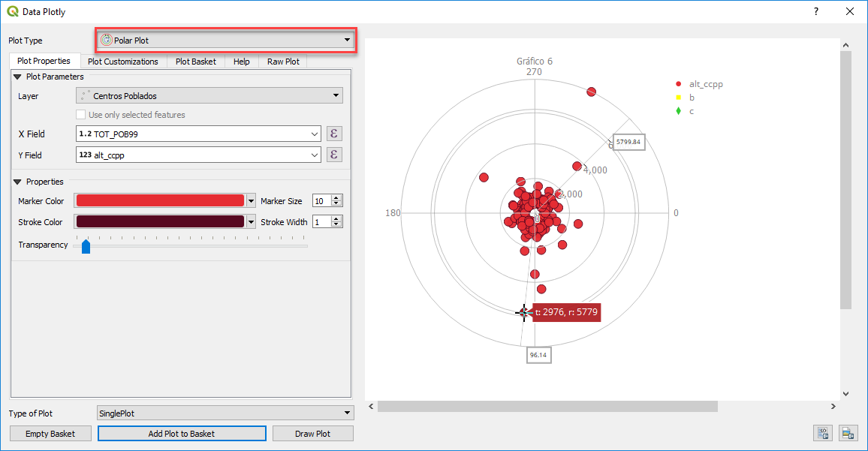Screen dimensions: 868x451
Task: Open the Raw Plot tab
Action: click(x=282, y=61)
